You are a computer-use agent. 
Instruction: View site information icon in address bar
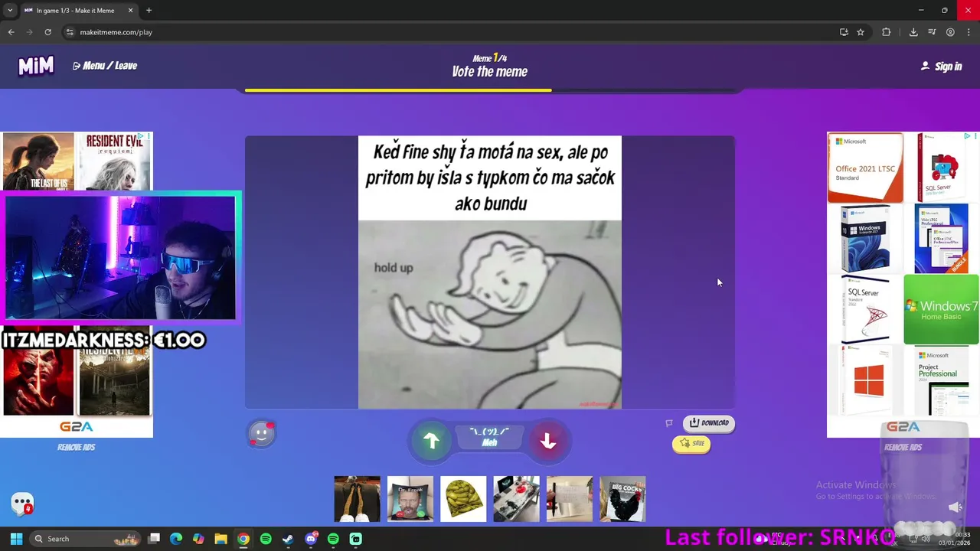click(70, 32)
